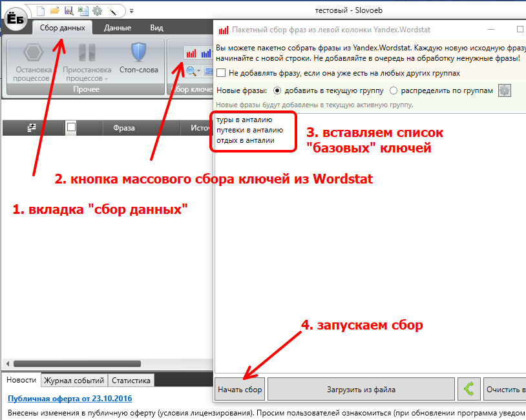
Task: Click the Стоп-слова shield icon
Action: (138, 53)
